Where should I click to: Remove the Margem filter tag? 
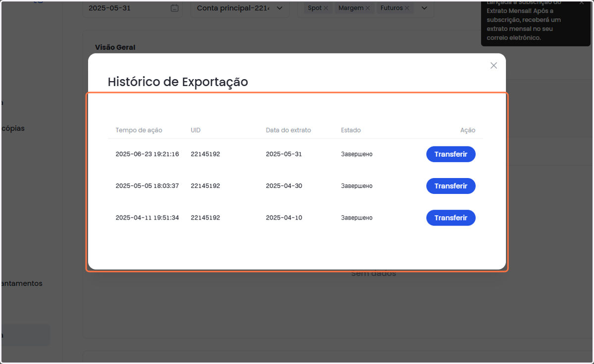pos(367,8)
